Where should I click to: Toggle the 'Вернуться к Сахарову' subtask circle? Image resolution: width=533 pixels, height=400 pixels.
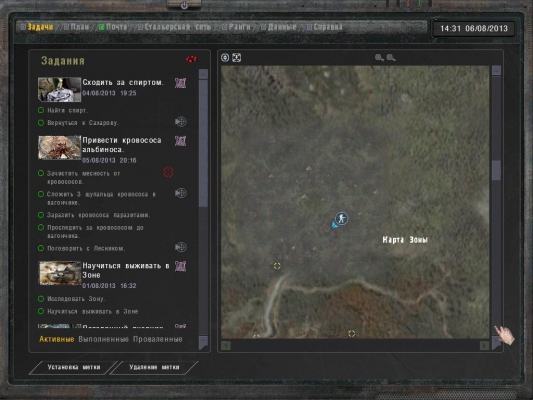click(x=41, y=123)
